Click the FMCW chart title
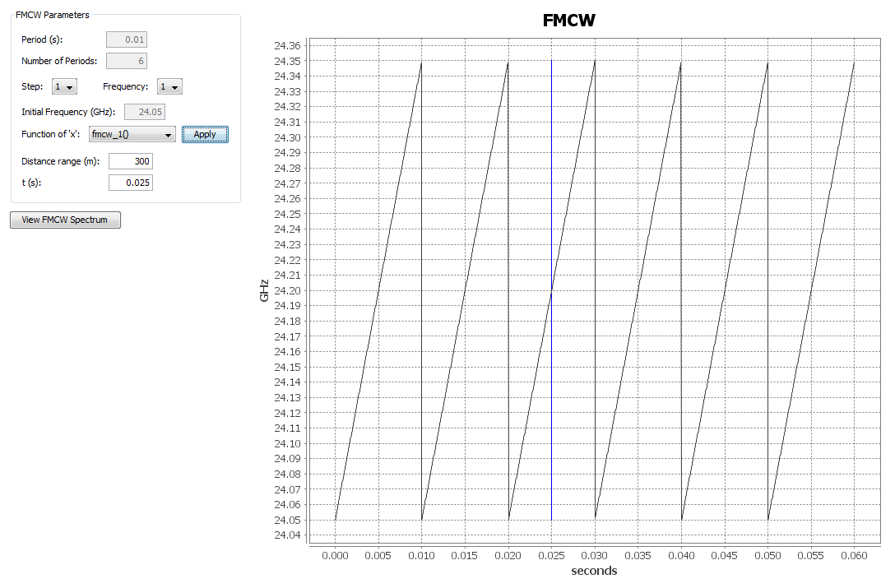Viewport: 895px width, 588px height. pyautogui.click(x=568, y=21)
